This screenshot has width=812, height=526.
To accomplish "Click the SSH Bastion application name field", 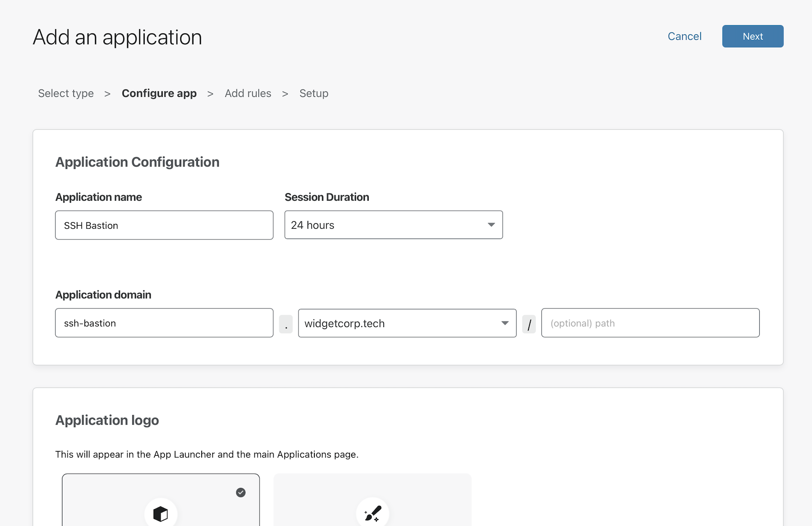I will [164, 225].
